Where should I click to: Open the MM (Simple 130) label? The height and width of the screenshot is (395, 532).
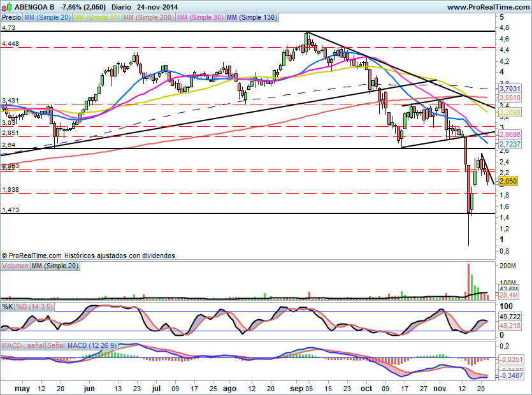(x=252, y=18)
